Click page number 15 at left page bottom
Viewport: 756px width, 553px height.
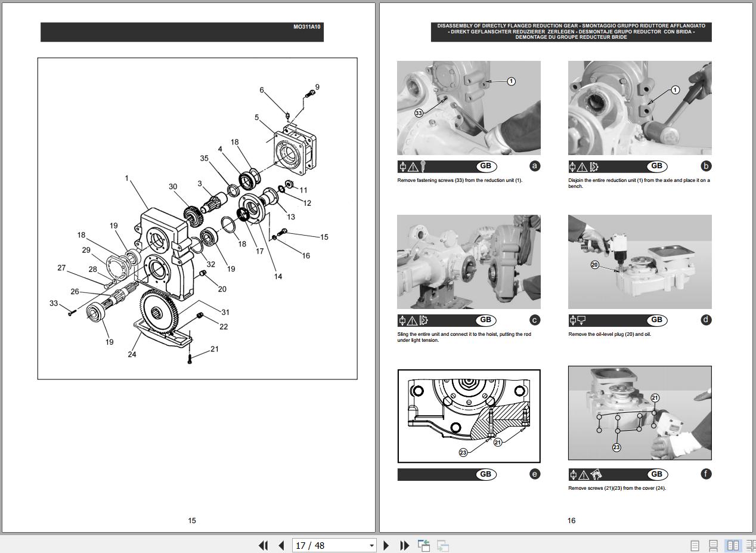192,521
